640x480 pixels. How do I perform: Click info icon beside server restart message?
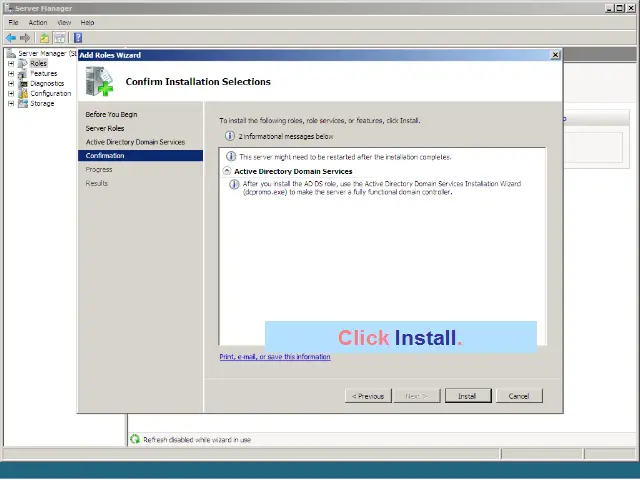tap(231, 156)
